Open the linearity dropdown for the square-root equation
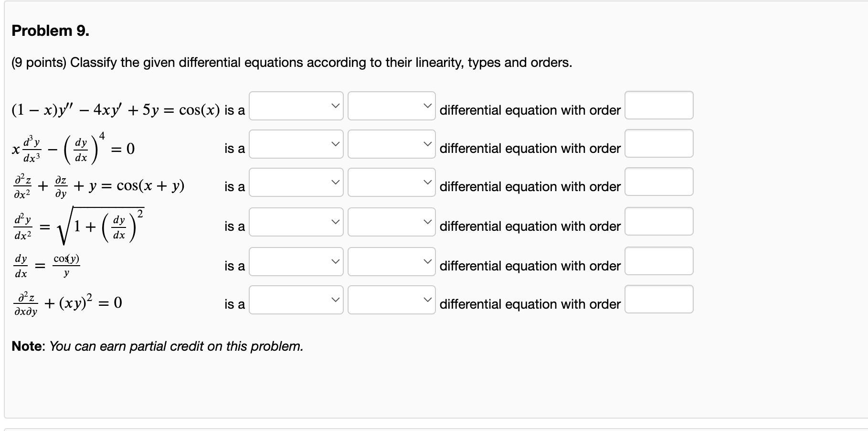Image resolution: width=868 pixels, height=431 pixels. (x=296, y=222)
